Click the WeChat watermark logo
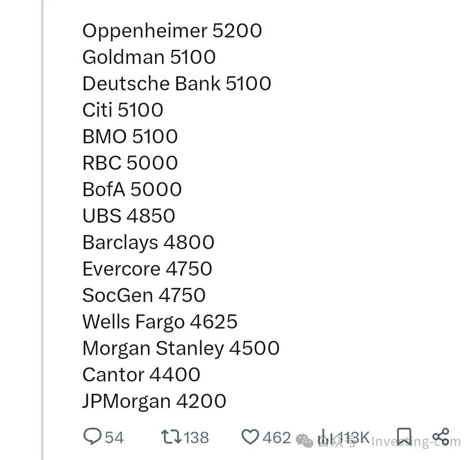 (305, 440)
